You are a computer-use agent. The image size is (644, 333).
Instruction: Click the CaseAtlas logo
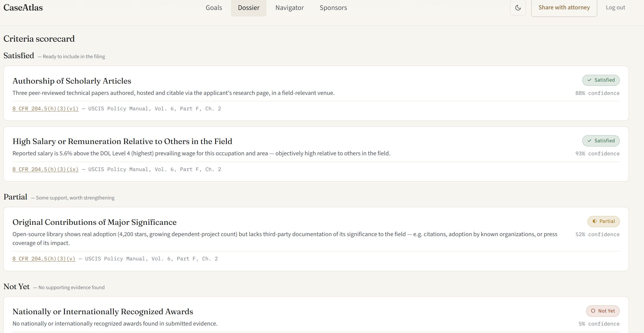(x=23, y=8)
